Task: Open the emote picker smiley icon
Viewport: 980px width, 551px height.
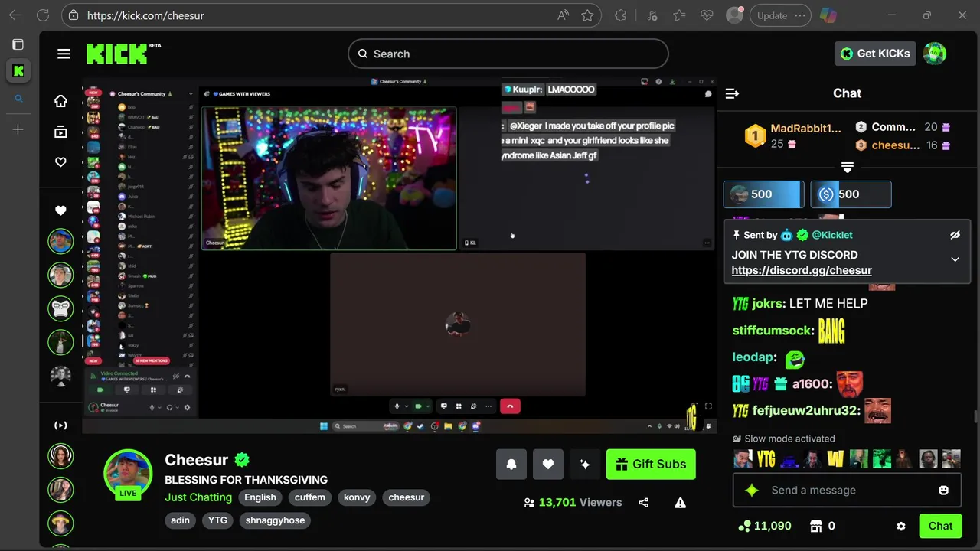Action: point(944,490)
